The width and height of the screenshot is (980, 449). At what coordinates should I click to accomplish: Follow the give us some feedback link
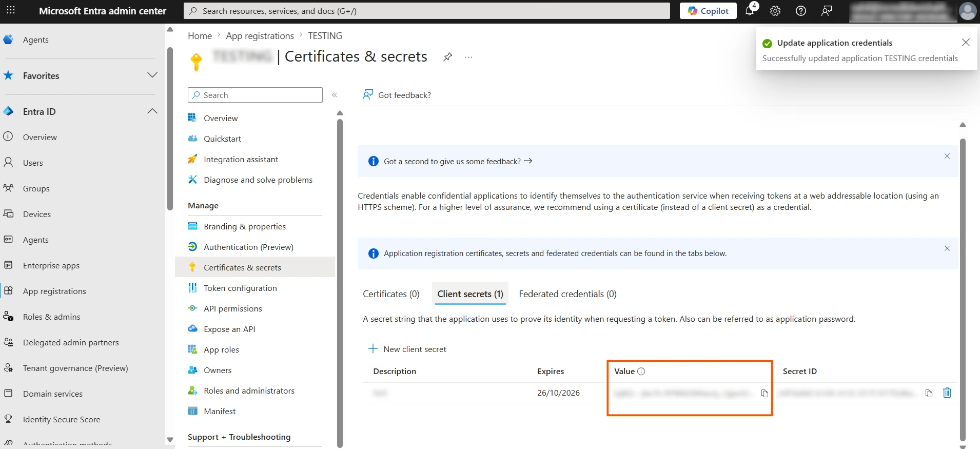coord(458,161)
